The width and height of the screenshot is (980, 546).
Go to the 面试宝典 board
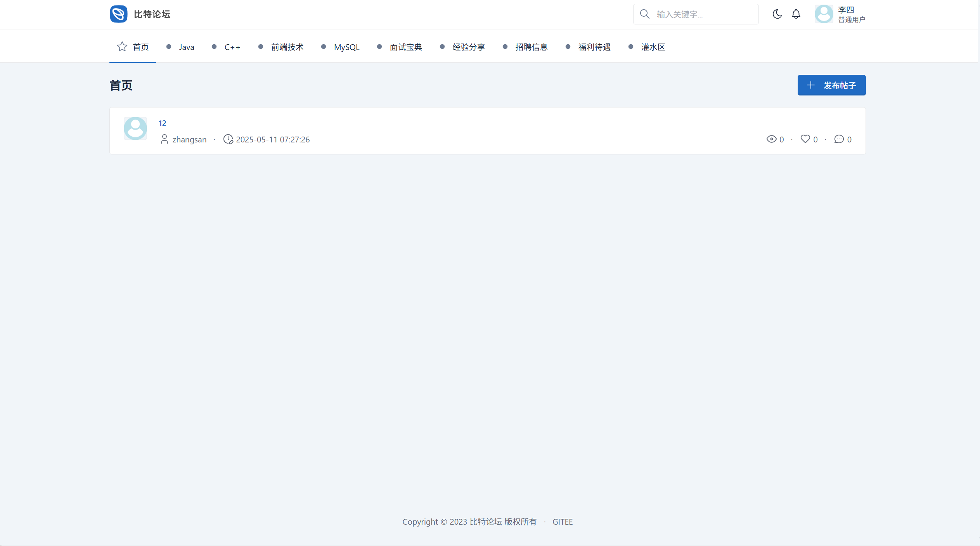coord(405,47)
